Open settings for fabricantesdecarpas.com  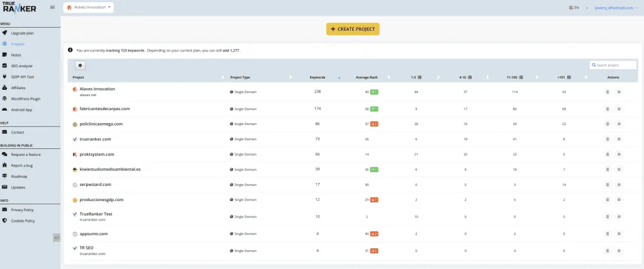pos(619,109)
